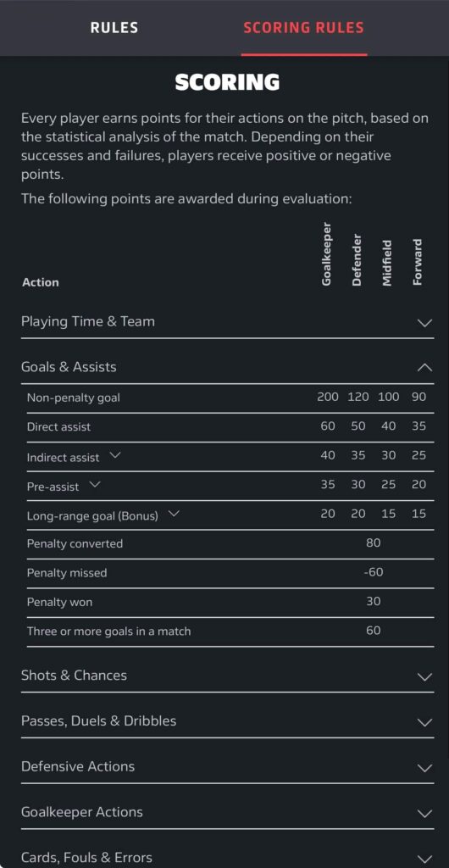
Task: Click the Goalkeeper column header
Action: pos(326,254)
